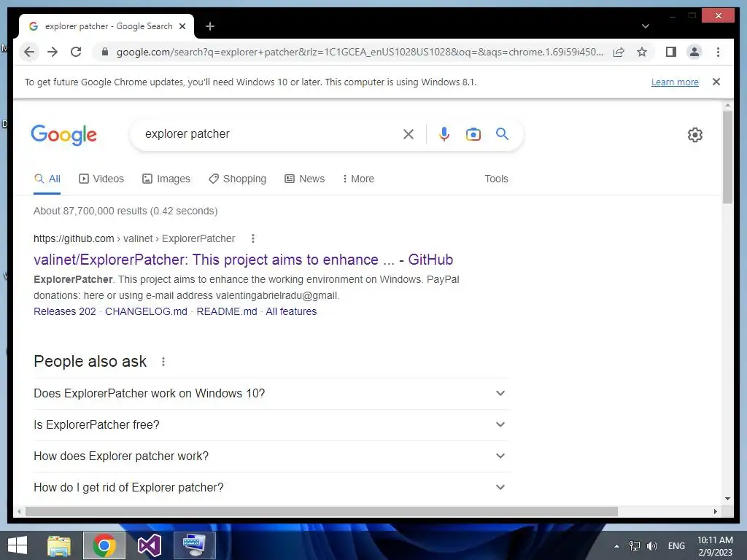Expand Is ExplorerPatcher free? question
The height and width of the screenshot is (560, 747).
coord(271,425)
